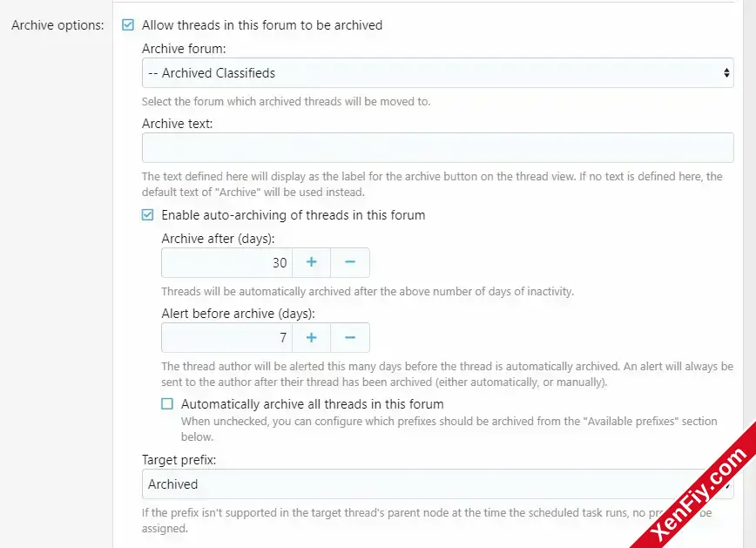Enable Automatically archive all threads in this forum
The width and height of the screenshot is (756, 548).
[x=167, y=403]
